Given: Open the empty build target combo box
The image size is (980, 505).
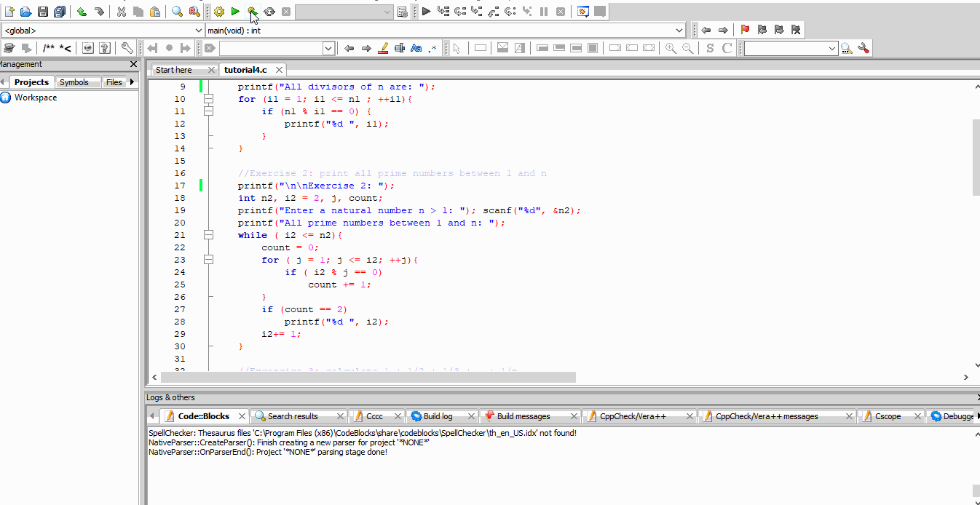Looking at the screenshot, I should (x=343, y=11).
